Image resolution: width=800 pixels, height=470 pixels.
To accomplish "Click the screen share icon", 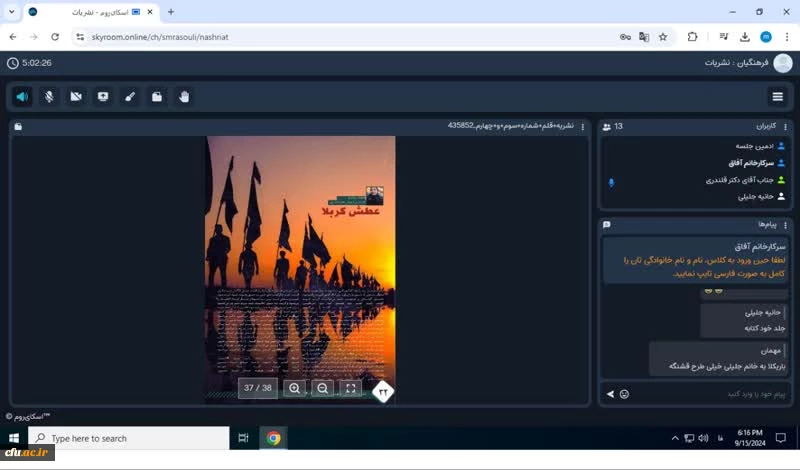I will pos(103,97).
